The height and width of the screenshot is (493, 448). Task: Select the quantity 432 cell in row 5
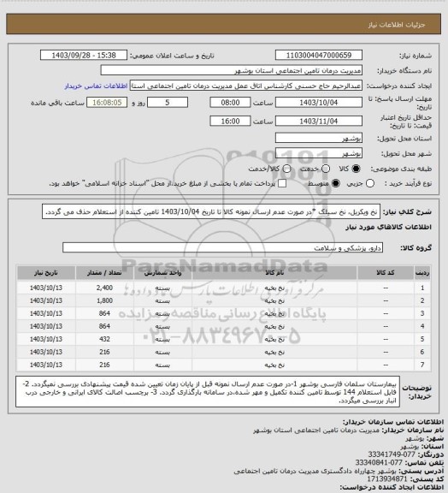click(104, 339)
